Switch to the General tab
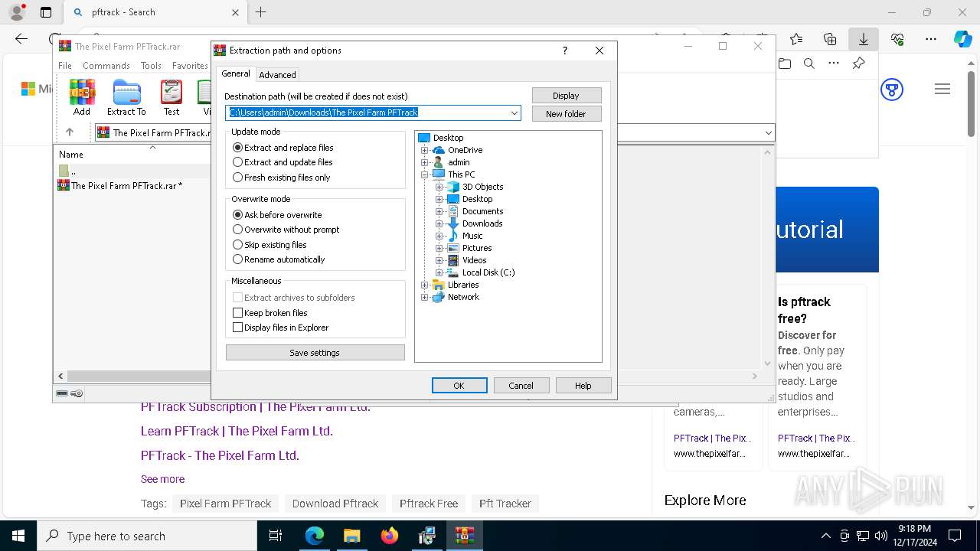Viewport: 980px width, 551px height. coord(236,73)
